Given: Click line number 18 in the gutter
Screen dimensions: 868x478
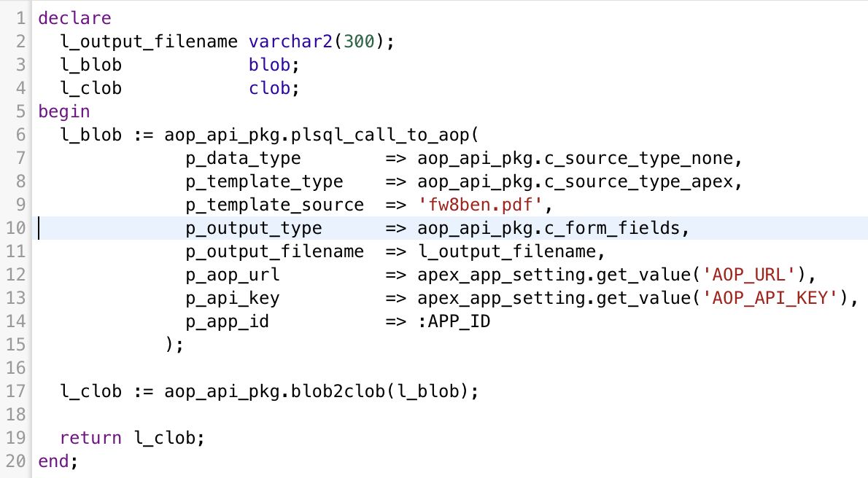Looking at the screenshot, I should [16, 415].
